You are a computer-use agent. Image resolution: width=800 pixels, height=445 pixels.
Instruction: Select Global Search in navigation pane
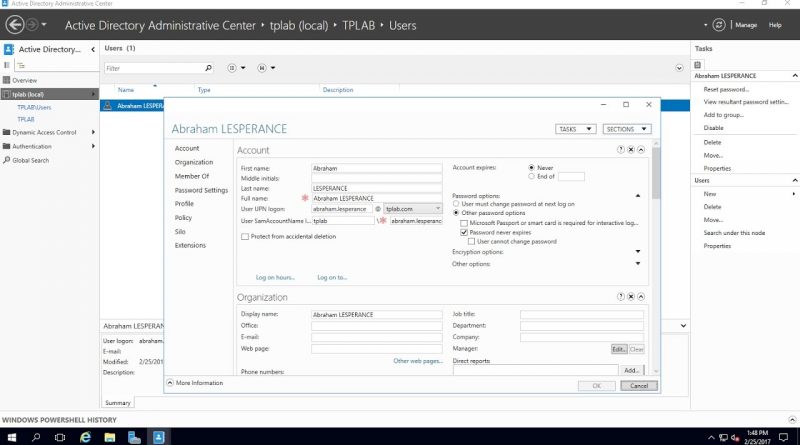[x=30, y=160]
